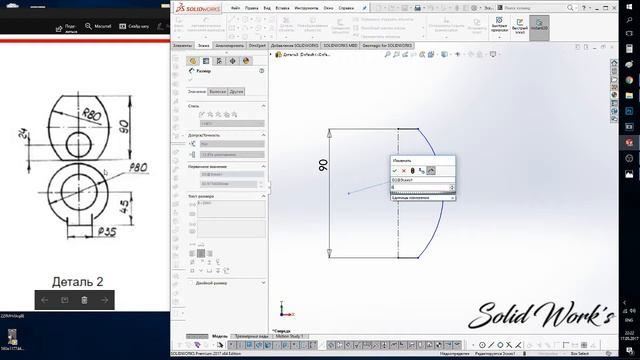Select left justify for dimension text

tap(192, 253)
